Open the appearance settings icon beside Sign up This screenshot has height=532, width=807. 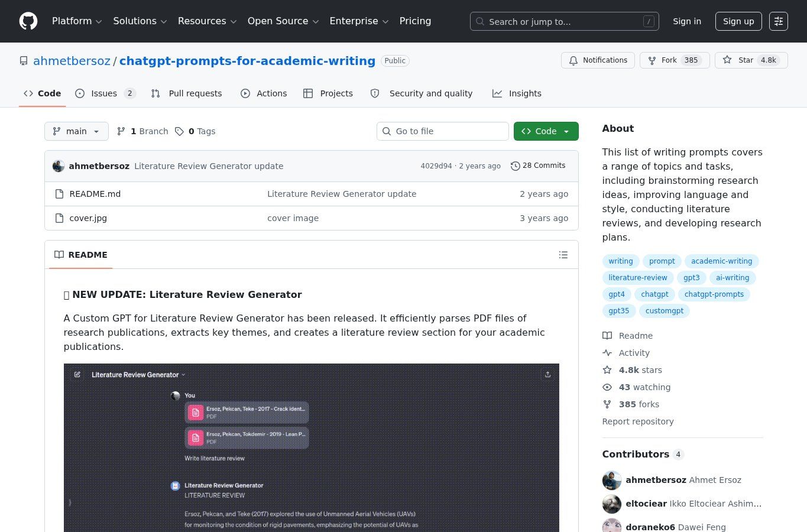pos(779,21)
